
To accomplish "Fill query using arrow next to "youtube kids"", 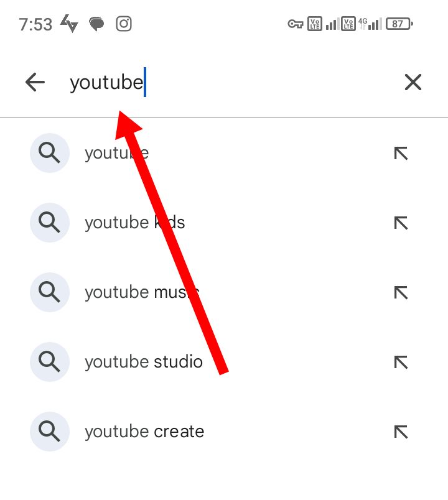I will coord(401,222).
